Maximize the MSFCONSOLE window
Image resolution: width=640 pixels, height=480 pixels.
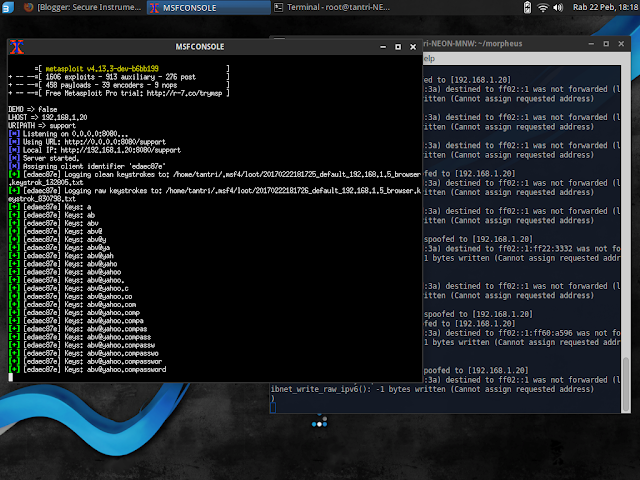click(x=398, y=47)
